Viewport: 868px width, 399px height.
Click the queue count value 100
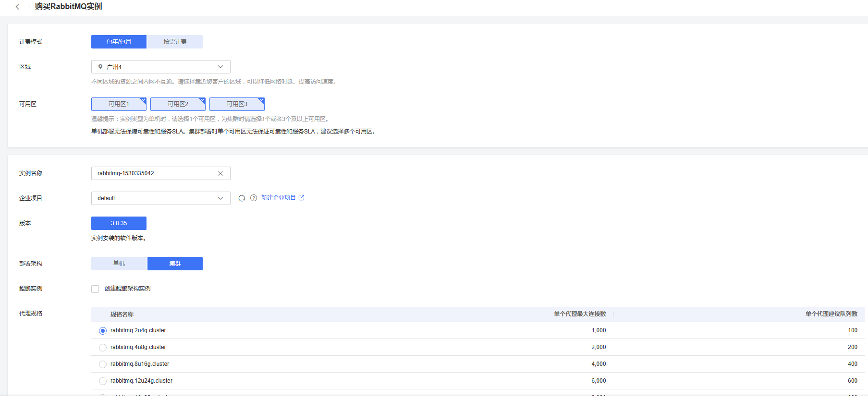pos(853,330)
